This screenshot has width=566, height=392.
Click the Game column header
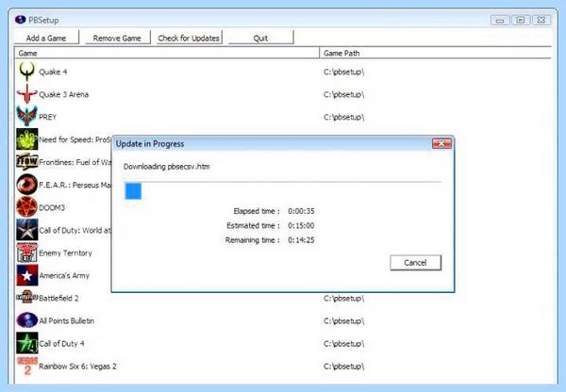pos(167,53)
